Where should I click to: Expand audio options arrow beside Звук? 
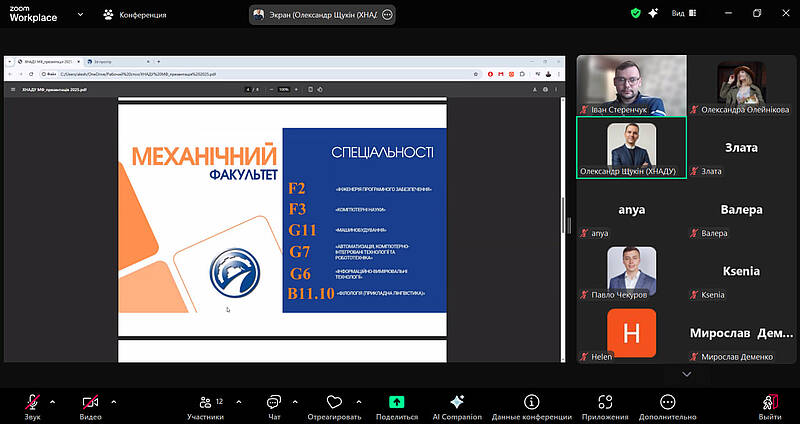(x=53, y=401)
